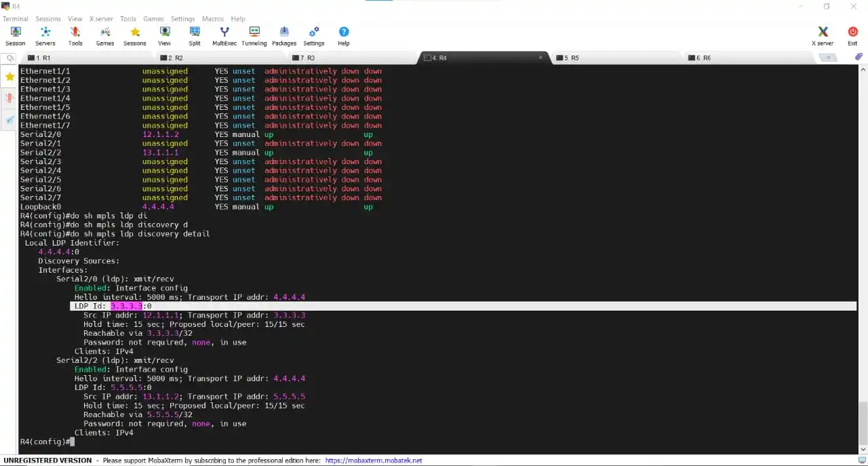Click the 'Reachable via 5.5.5.5/32' text
This screenshot has height=466, width=868.
(138, 414)
